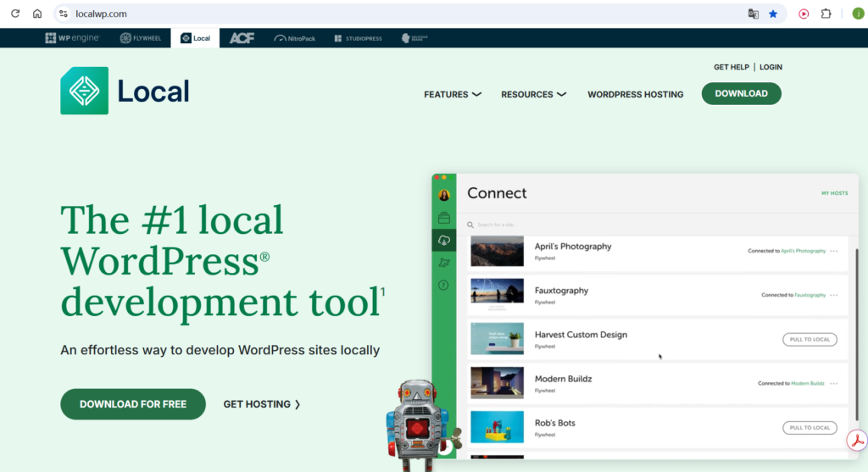Open the red media player extension icon
The width and height of the screenshot is (868, 472).
point(804,14)
